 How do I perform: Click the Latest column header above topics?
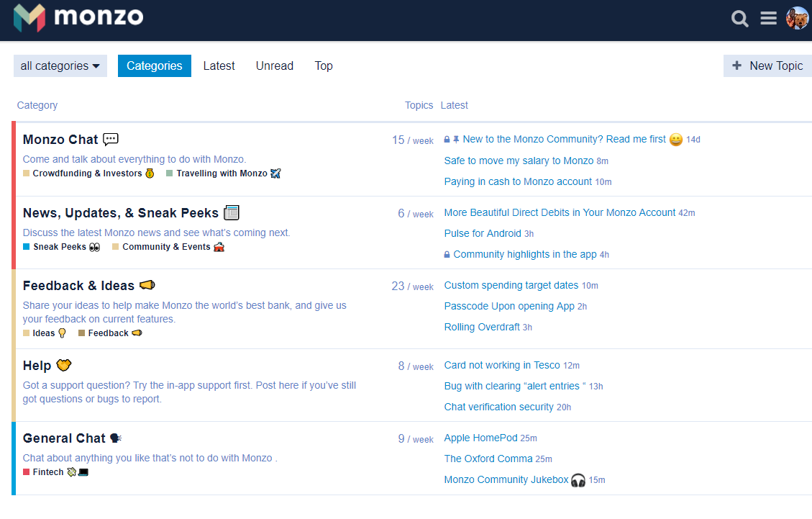[x=454, y=105]
